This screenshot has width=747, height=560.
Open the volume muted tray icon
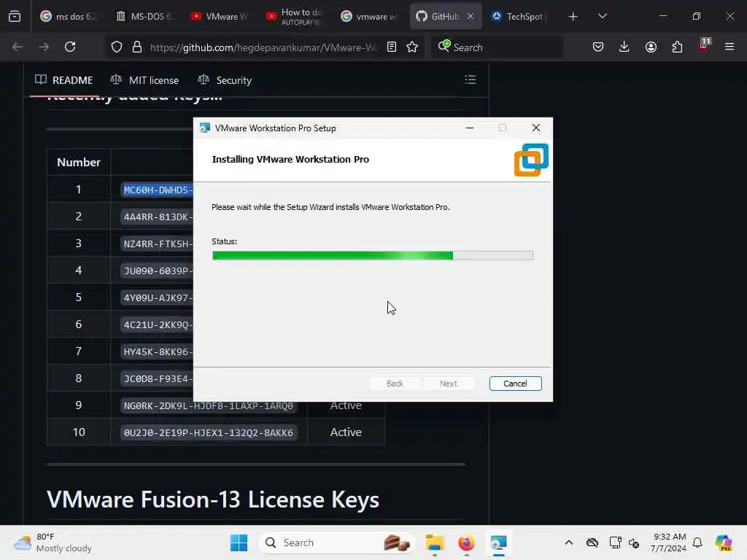[634, 542]
